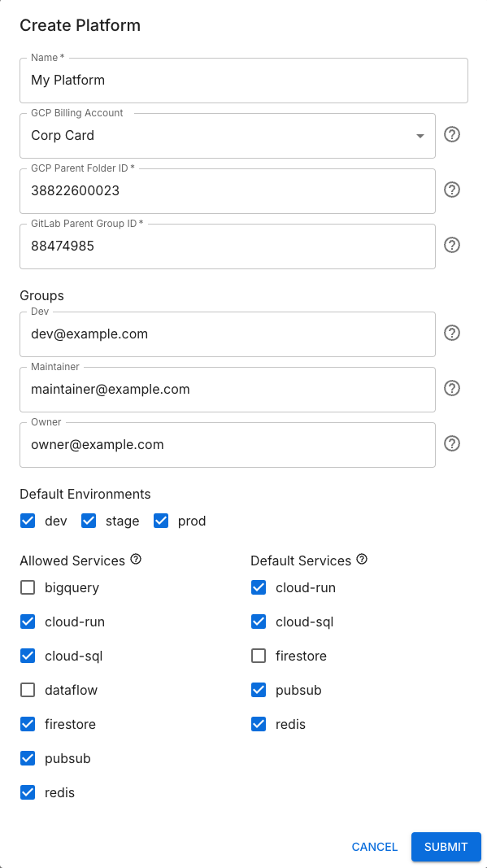Open help for the Dev group field
487x868 pixels.
[452, 333]
